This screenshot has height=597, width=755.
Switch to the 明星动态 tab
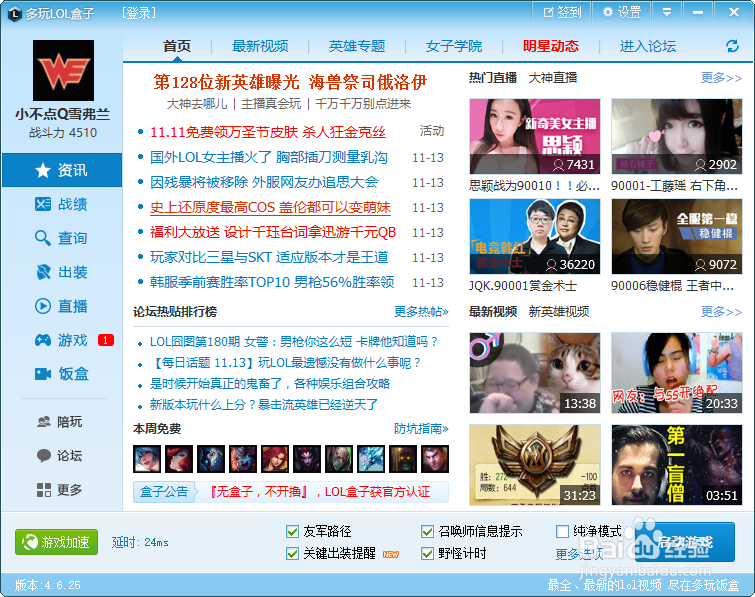(551, 46)
